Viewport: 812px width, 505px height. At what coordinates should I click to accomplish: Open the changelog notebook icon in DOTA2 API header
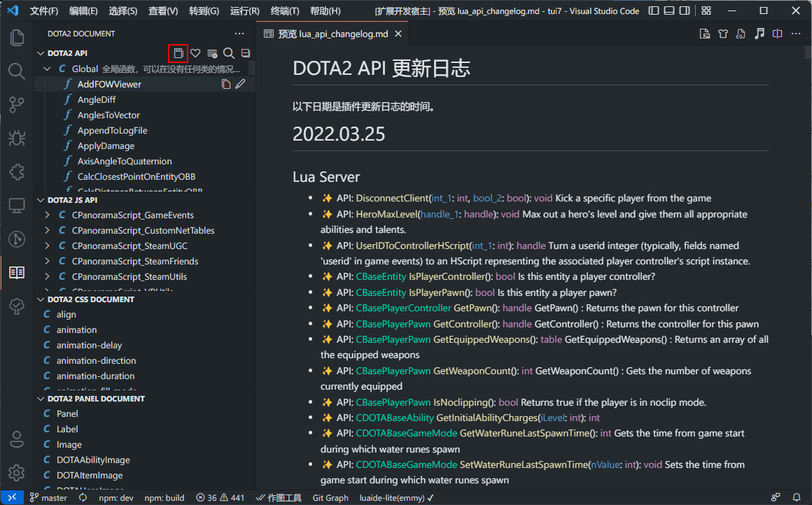pyautogui.click(x=178, y=53)
